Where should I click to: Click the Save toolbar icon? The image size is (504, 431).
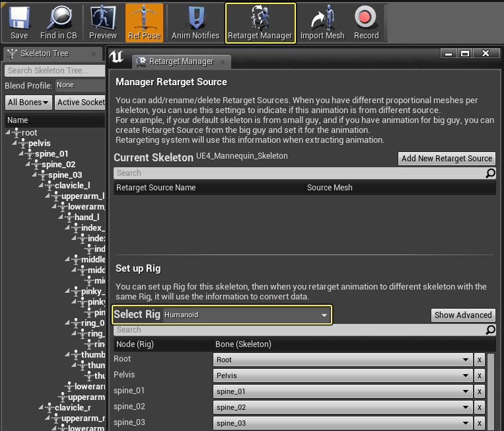[19, 22]
